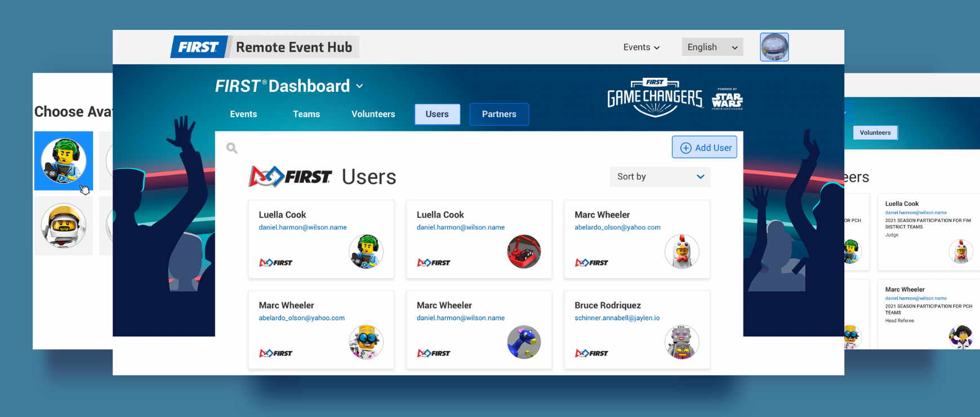Click the robot avatar on Bruce Rodriquez card

(x=681, y=342)
